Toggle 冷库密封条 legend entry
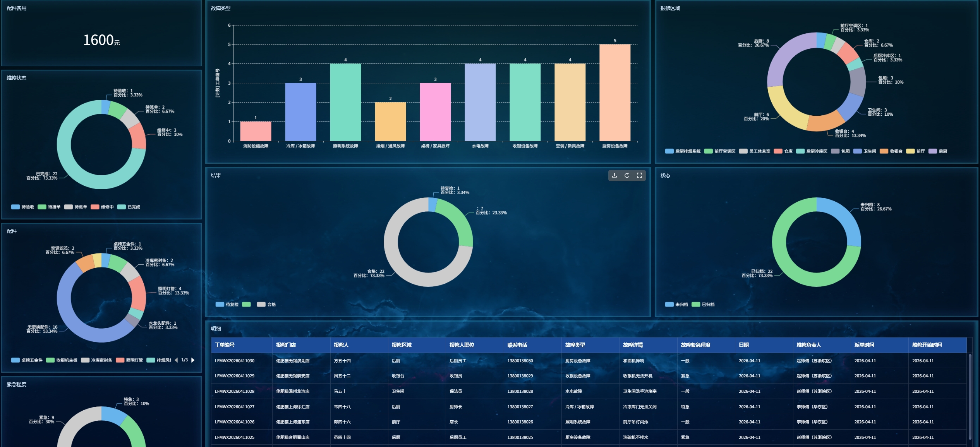The width and height of the screenshot is (980, 447). coord(96,360)
